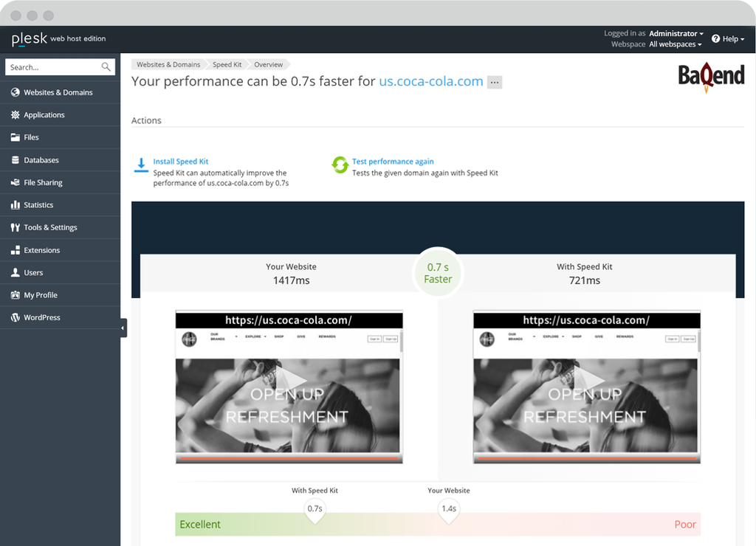Screen dimensions: 756x546
Task: Click the 1.4s Your Website marker
Action: click(x=449, y=511)
